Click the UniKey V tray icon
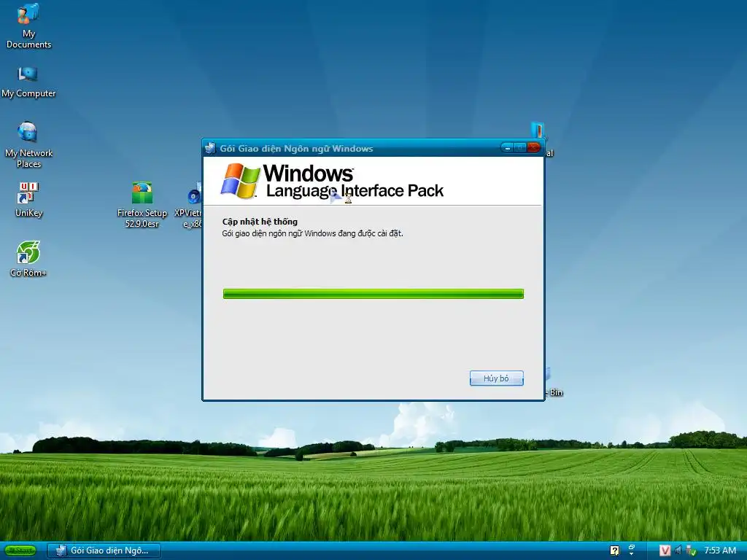Viewport: 747px width, 560px height. [x=665, y=551]
